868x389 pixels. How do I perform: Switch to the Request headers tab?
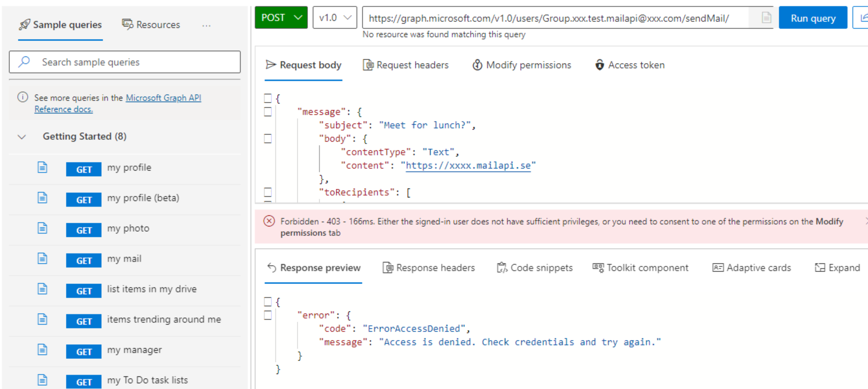tap(406, 65)
